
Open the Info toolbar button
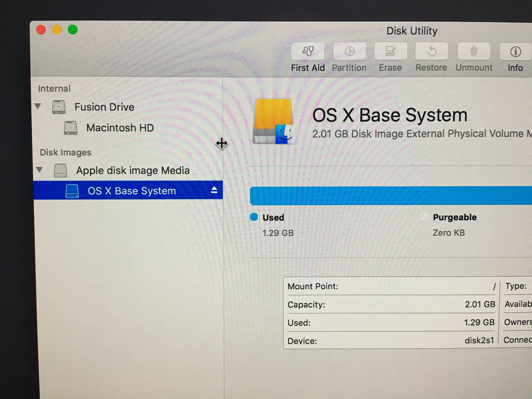[x=515, y=51]
